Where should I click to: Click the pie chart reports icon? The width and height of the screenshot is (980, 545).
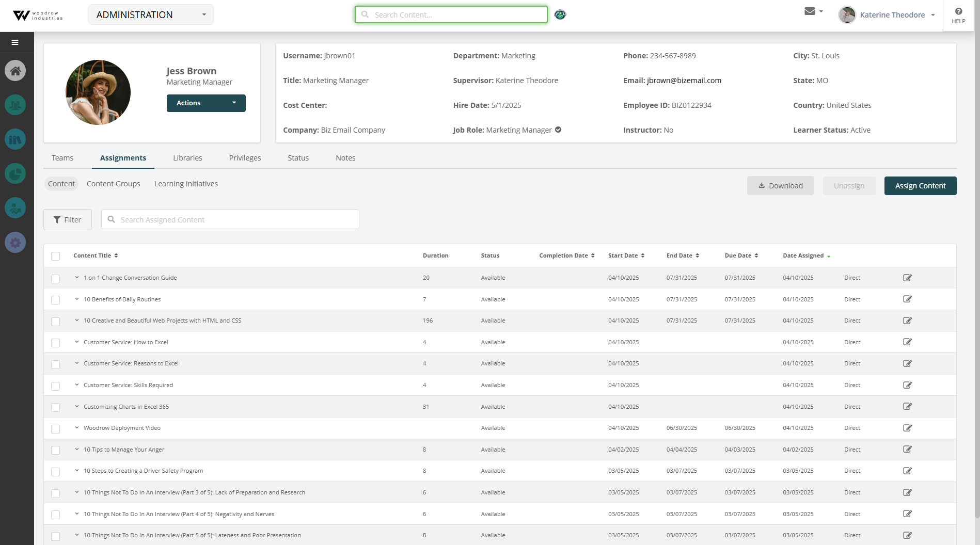pyautogui.click(x=15, y=173)
